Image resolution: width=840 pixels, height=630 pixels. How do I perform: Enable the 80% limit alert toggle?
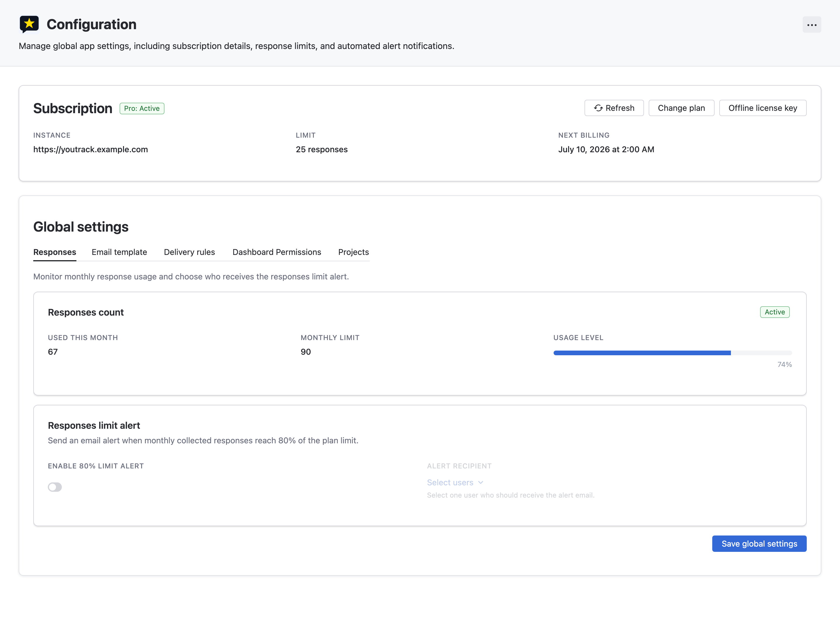[x=55, y=487]
